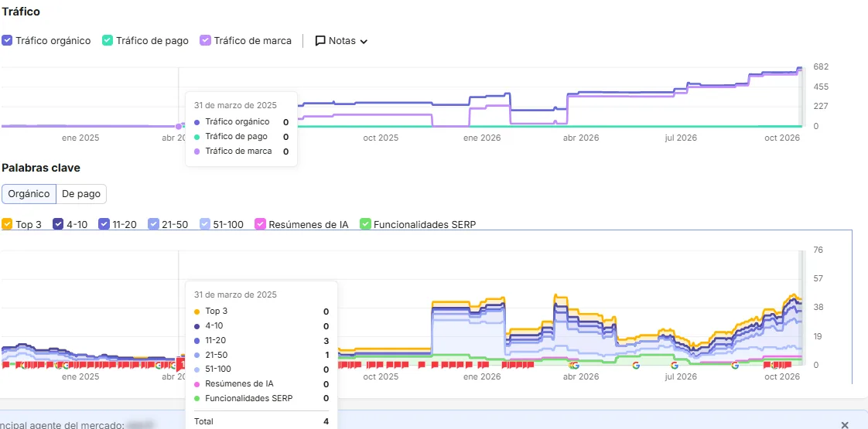Click the 682 value on the traffic axis
Image resolution: width=868 pixels, height=429 pixels.
click(820, 67)
